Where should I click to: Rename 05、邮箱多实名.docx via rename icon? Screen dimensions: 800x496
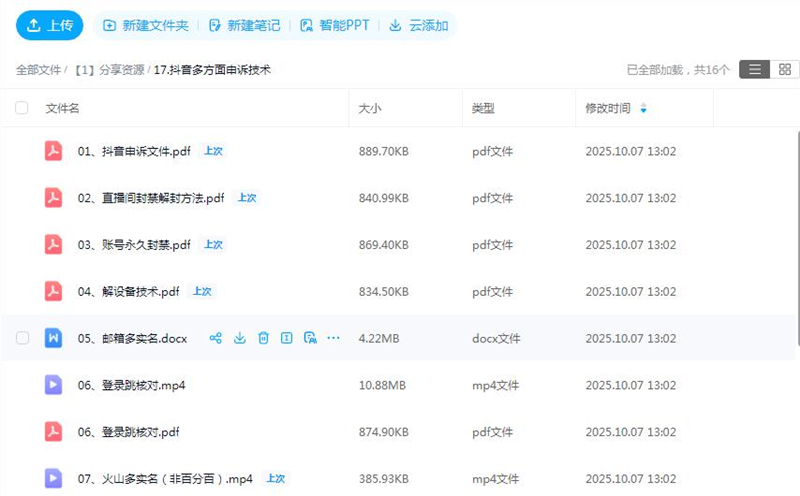pos(287,338)
